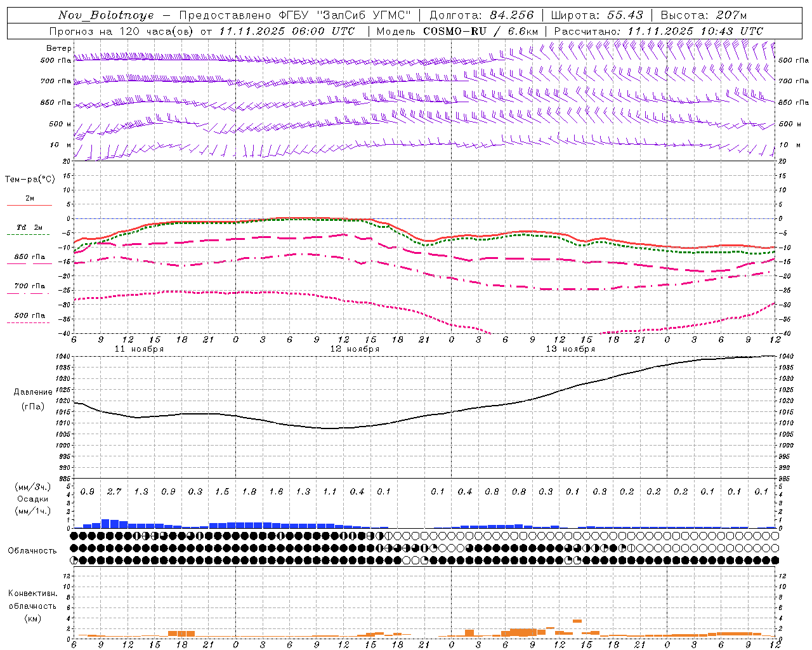Screen dimensions: 812x650
Task: Click the station name Nov_Bolotnoye in the header
Action: (106, 15)
